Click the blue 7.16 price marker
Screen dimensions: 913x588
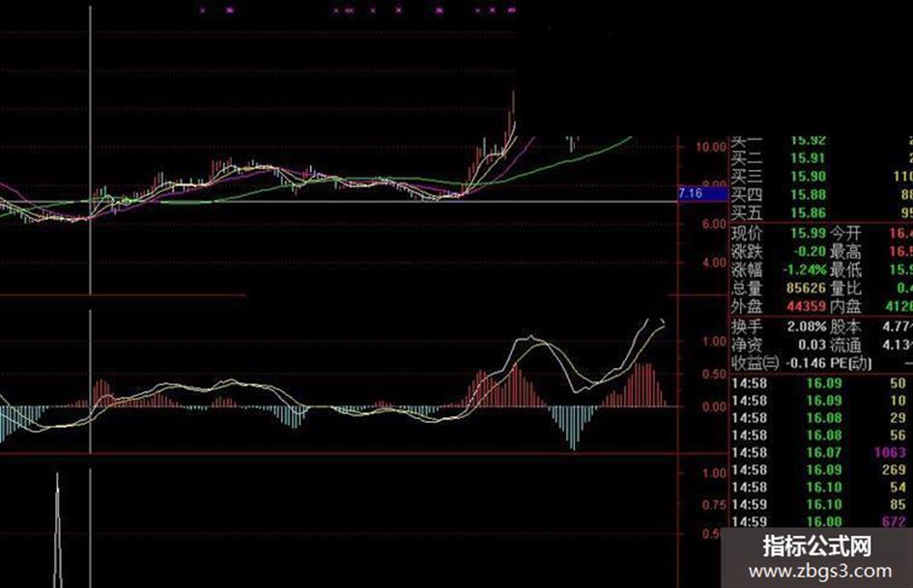tap(702, 193)
